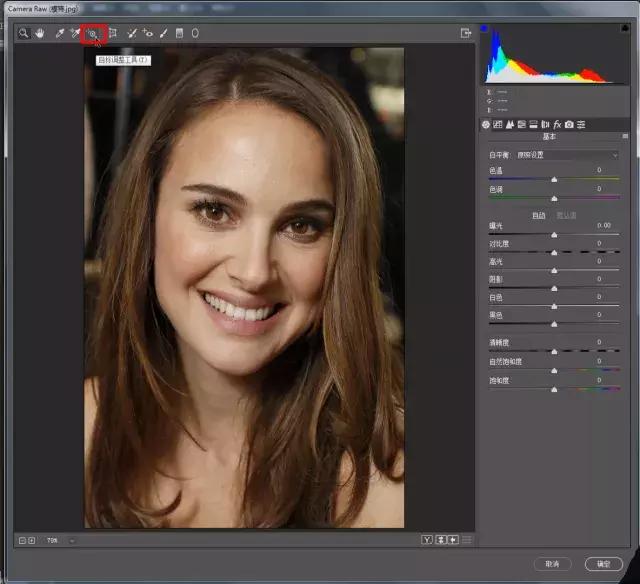The image size is (640, 584).
Task: Click the 自动 auto tone link
Action: [x=538, y=214]
